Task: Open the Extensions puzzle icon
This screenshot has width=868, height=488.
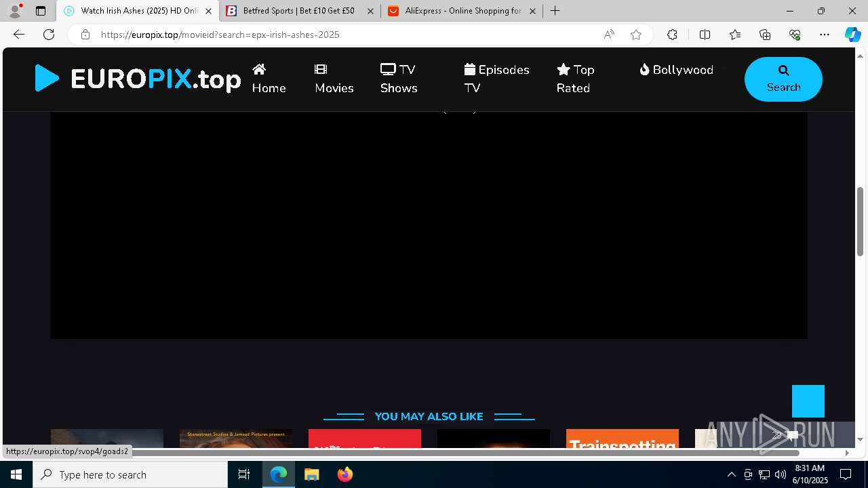Action: [x=672, y=35]
